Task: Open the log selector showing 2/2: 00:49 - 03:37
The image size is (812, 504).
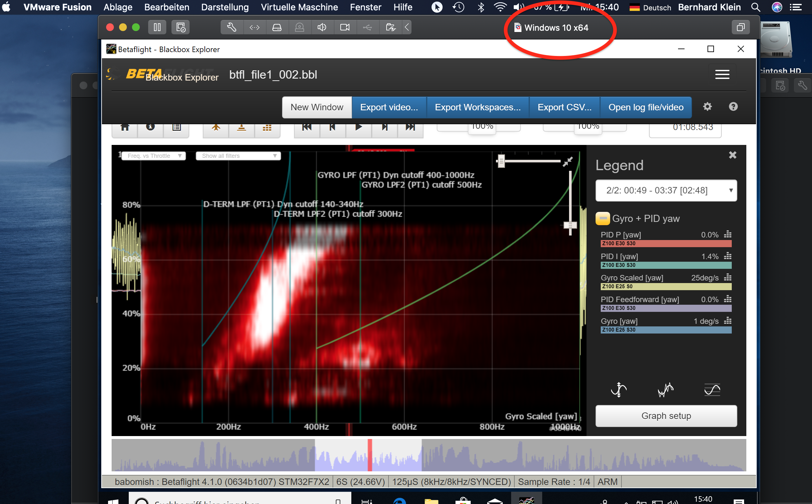Action: (666, 190)
